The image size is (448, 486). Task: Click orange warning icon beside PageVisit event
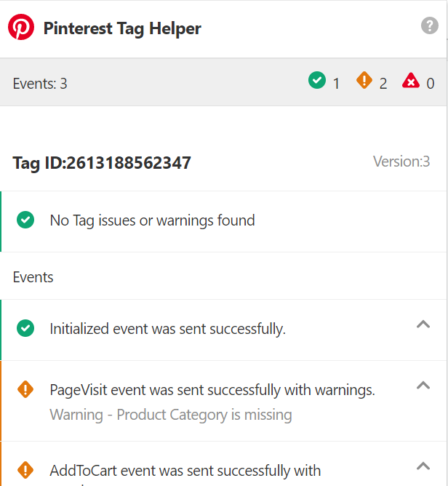(x=25, y=390)
